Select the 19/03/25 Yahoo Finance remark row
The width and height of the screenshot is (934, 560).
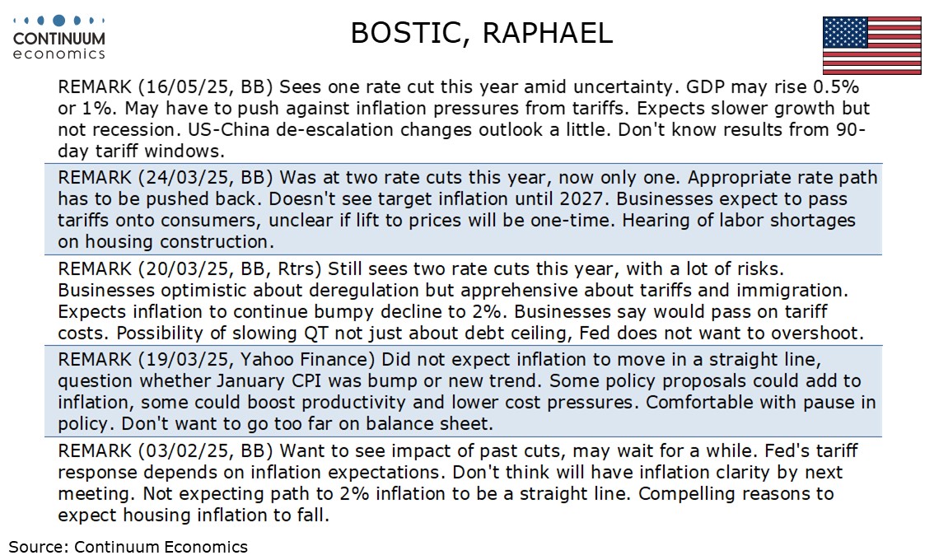pos(464,391)
